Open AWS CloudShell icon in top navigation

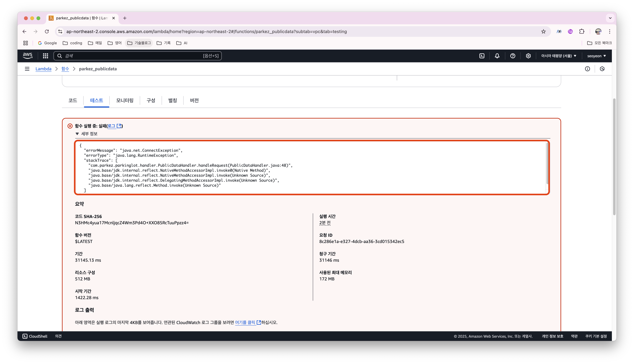coord(482,56)
